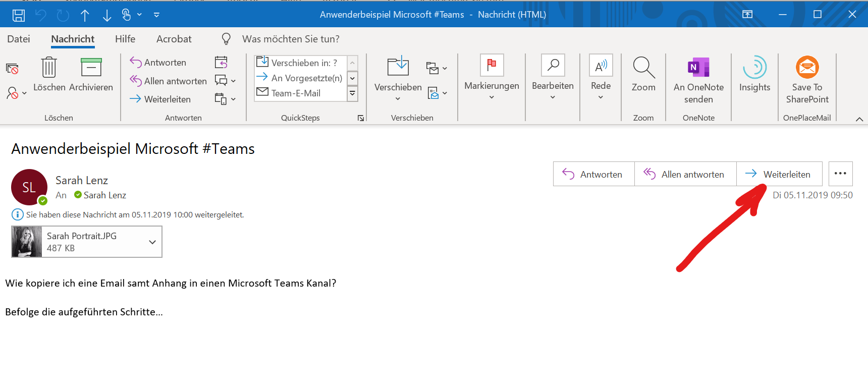
Task: Click the line starting 'Wie kopiere ich eine Email'
Action: [171, 283]
